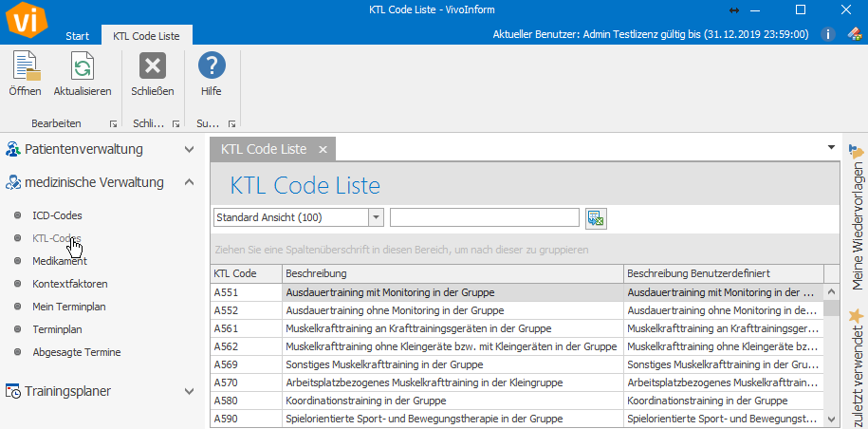868x429 pixels.
Task: Select the A590 code cell
Action: pyautogui.click(x=246, y=420)
